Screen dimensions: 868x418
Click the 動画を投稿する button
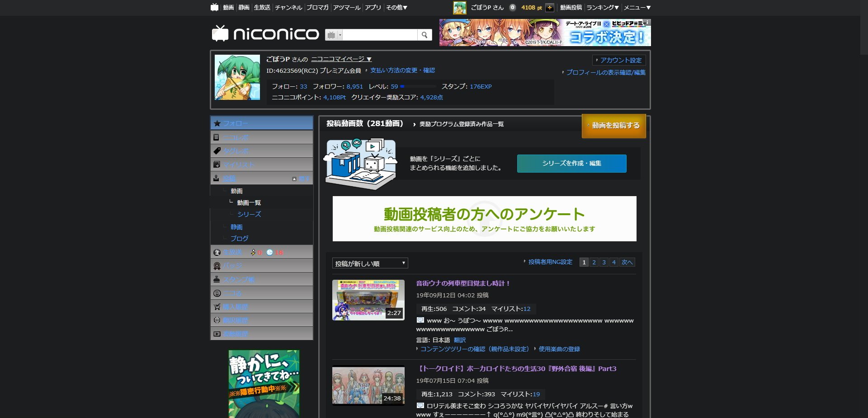[x=614, y=126]
